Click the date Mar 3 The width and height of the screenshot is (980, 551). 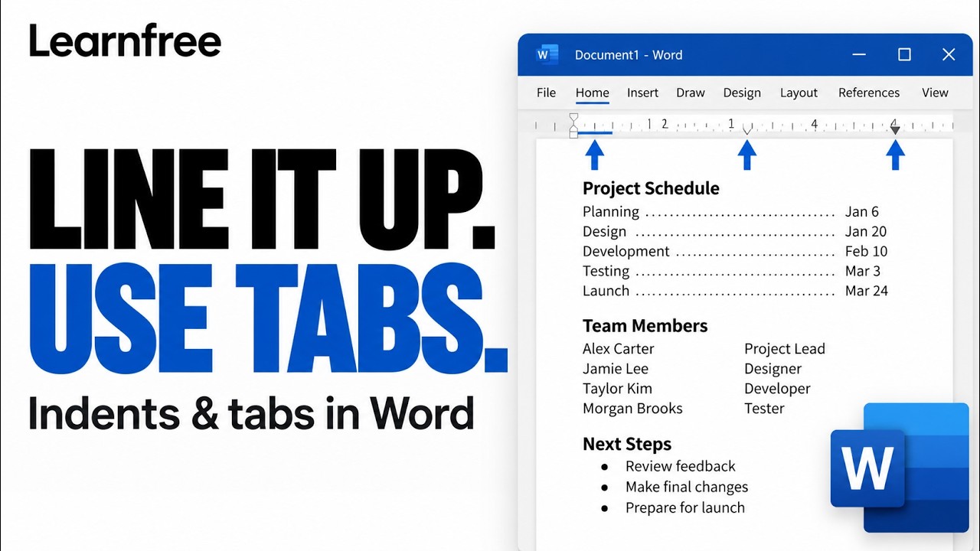tap(863, 272)
